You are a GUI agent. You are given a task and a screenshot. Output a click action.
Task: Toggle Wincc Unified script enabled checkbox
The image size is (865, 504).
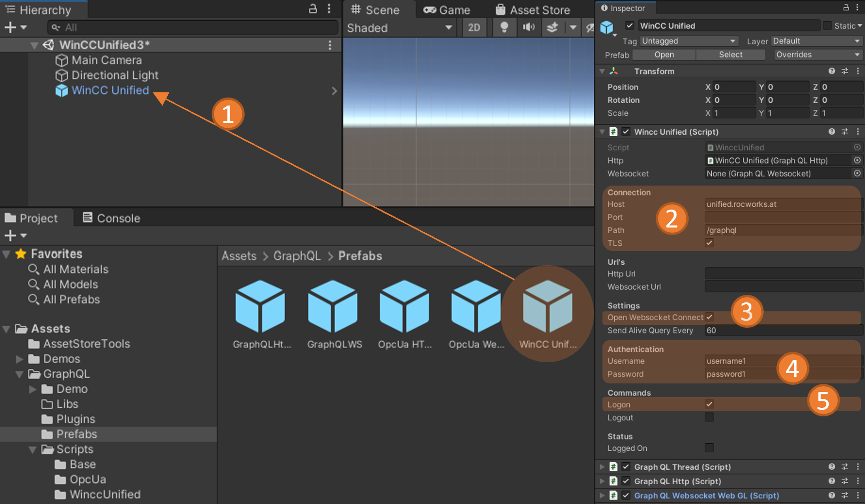pyautogui.click(x=626, y=131)
